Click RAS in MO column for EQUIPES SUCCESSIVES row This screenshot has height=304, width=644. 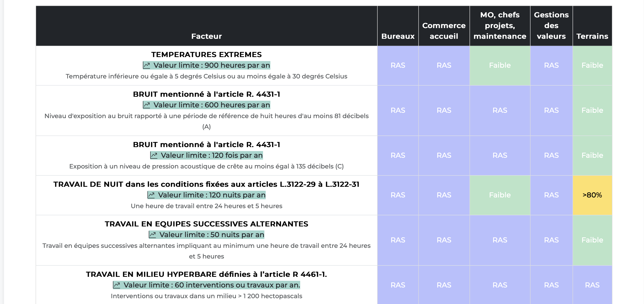coord(500,240)
